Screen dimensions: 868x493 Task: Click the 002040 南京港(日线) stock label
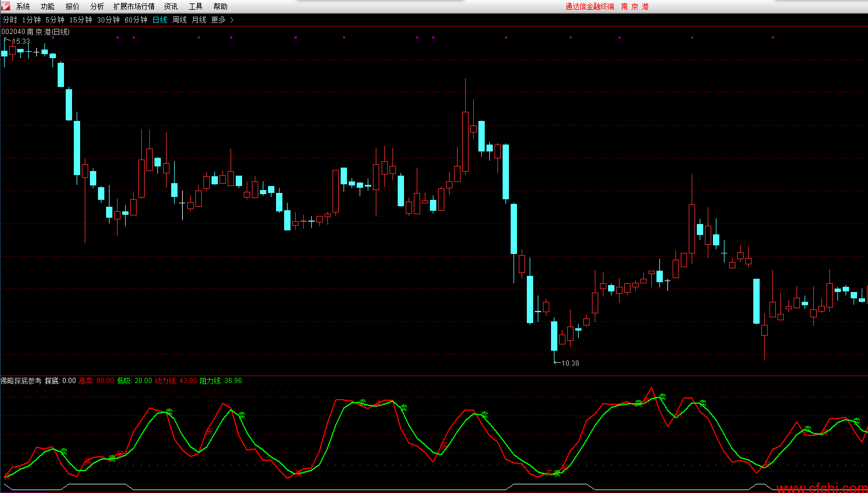(36, 32)
